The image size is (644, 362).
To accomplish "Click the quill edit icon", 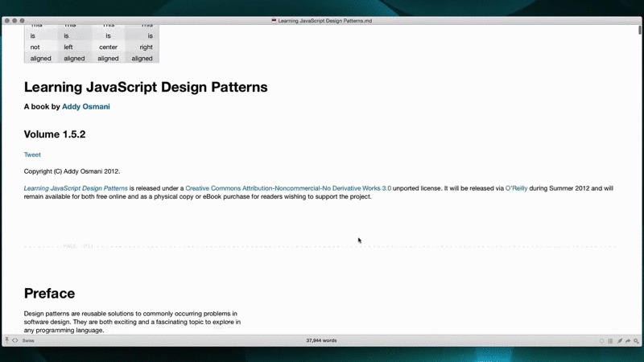I will coord(619,341).
